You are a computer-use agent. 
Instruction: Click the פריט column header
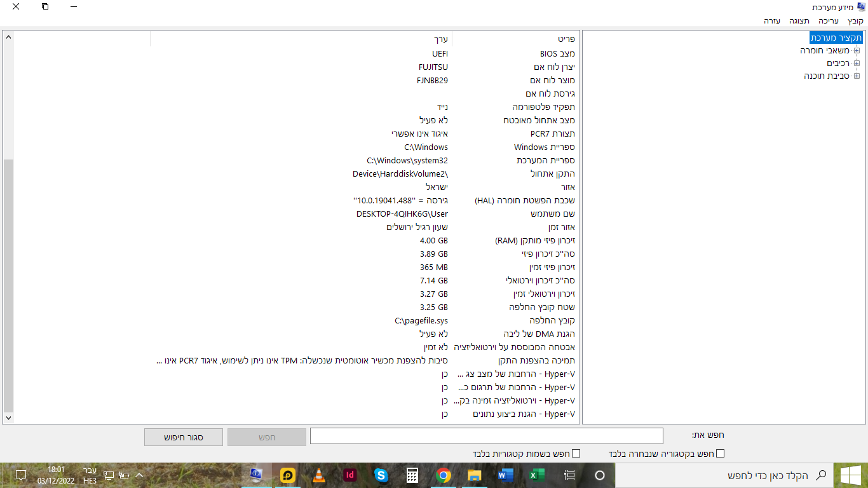coord(515,39)
